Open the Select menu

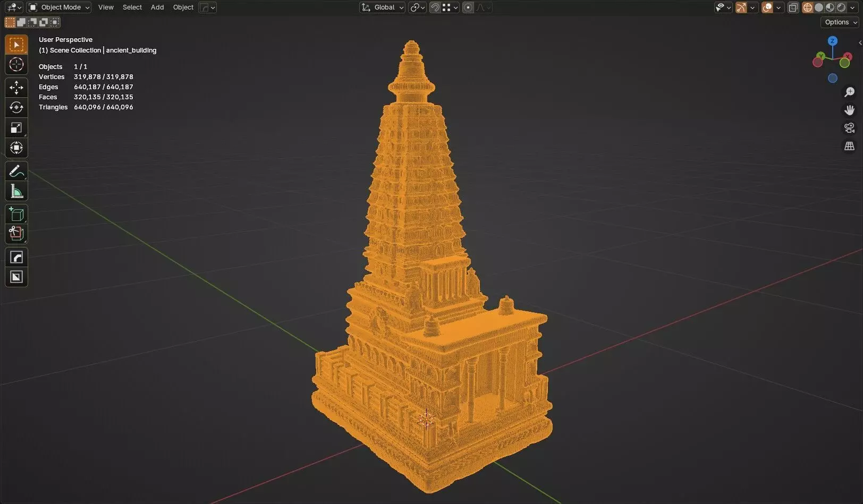(132, 7)
